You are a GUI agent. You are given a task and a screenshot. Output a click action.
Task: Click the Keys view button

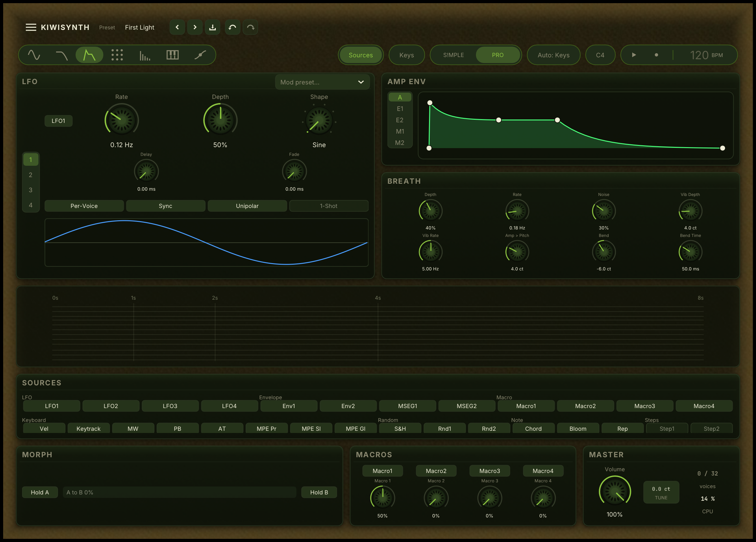[407, 55]
